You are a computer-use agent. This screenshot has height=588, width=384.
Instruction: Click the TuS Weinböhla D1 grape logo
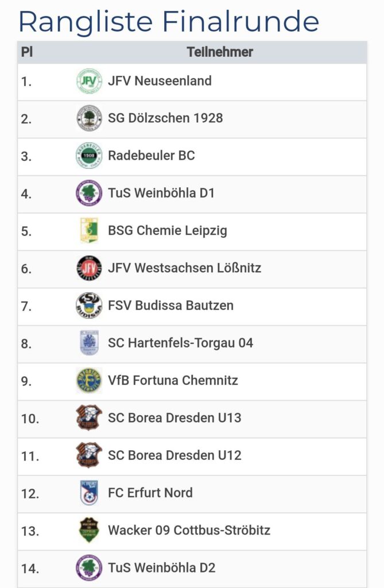89,193
